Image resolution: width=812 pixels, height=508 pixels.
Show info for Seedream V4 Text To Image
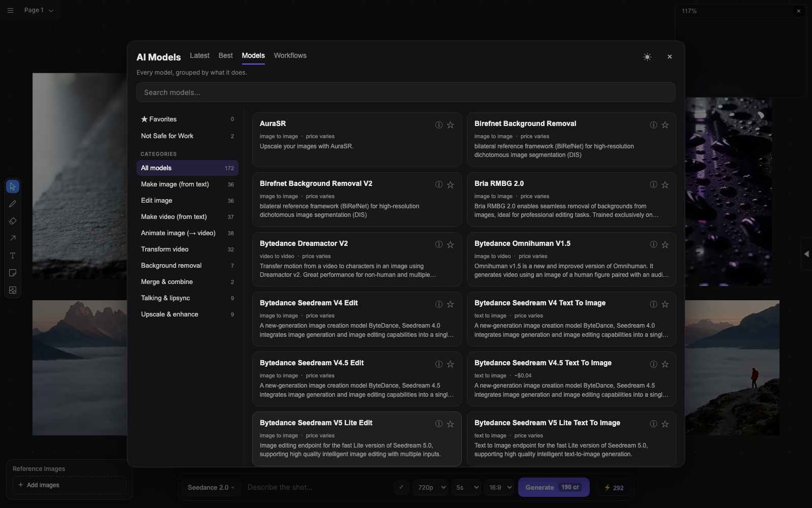tap(653, 304)
